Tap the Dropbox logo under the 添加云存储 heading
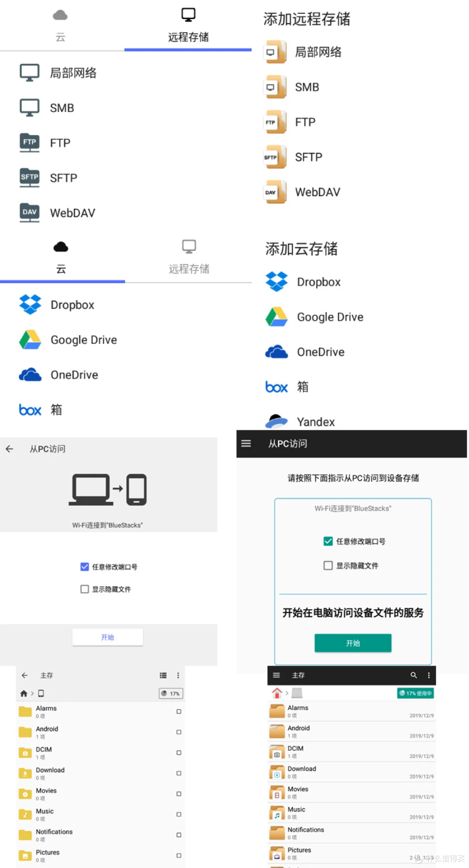 click(277, 282)
